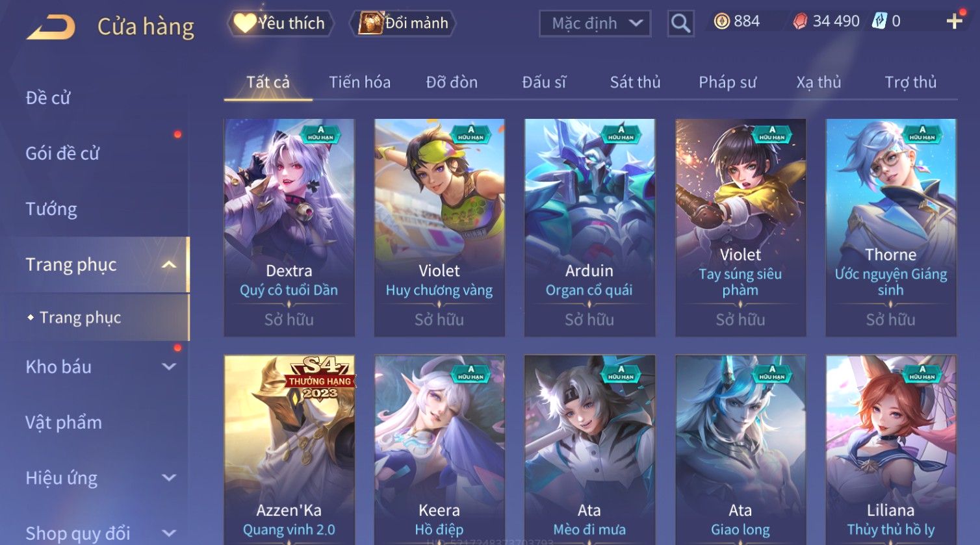Select Dextra Quý cô tuổi Dần skin
Viewport: 980px width, 545px height.
(x=289, y=227)
